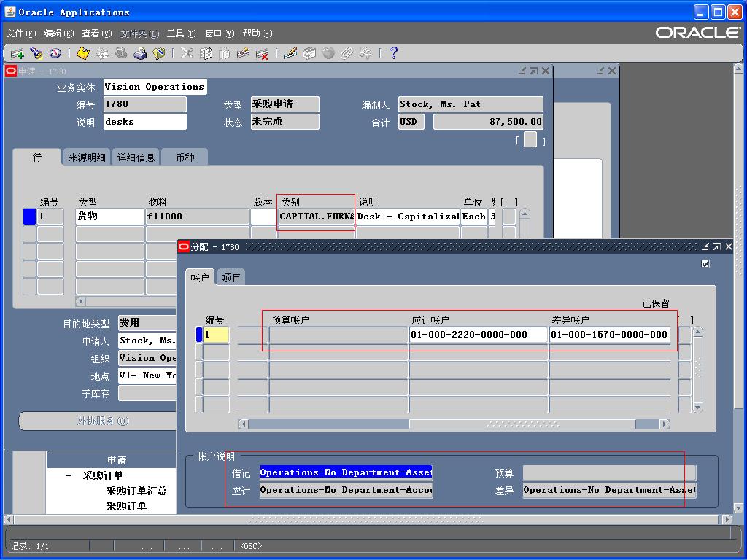747x560 pixels.
Task: Click the Folder Tools toolbar icon
Action: 365,53
